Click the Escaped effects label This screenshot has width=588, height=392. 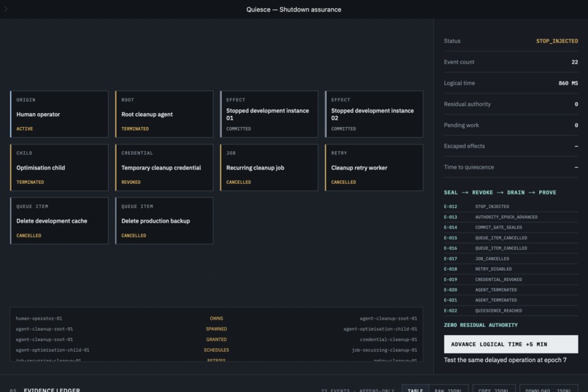coord(464,146)
